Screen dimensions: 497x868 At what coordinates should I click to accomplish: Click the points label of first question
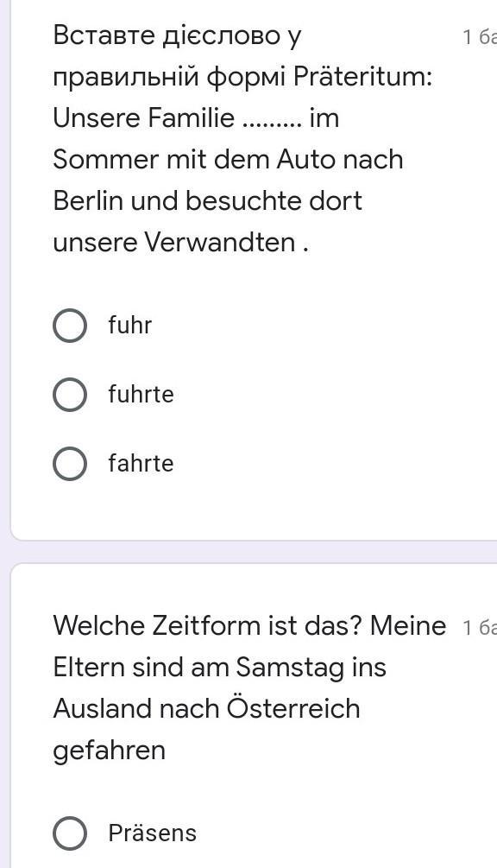point(479,37)
